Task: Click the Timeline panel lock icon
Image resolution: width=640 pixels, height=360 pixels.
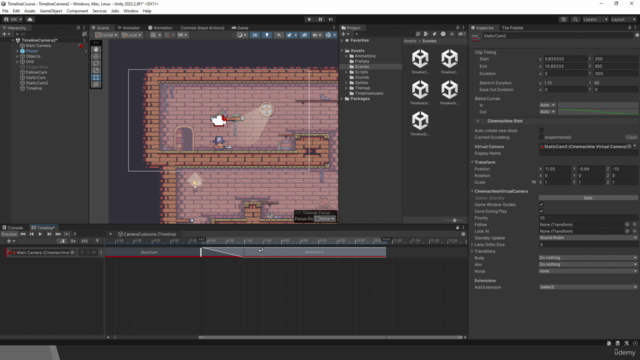Action: [x=458, y=227]
